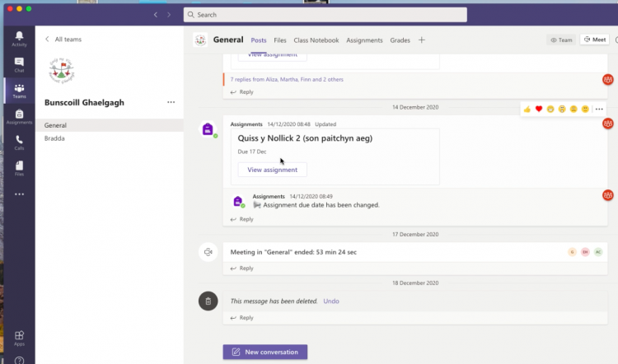Image resolution: width=618 pixels, height=364 pixels.
Task: Click the deleted message trash icon
Action: pyautogui.click(x=208, y=301)
